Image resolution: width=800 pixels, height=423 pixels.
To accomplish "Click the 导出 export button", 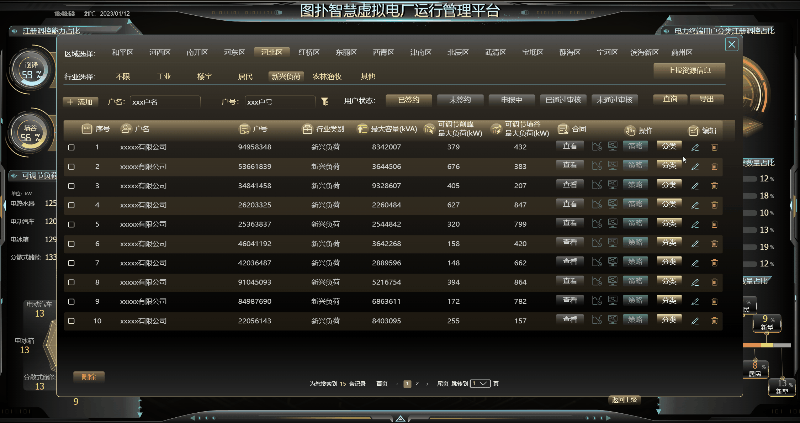I will click(x=707, y=99).
